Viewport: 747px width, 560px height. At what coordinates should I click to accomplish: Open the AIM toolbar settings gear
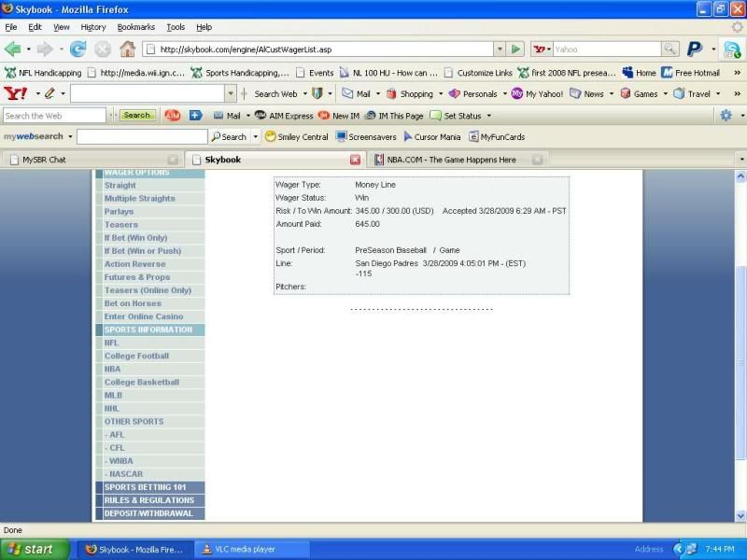726,115
